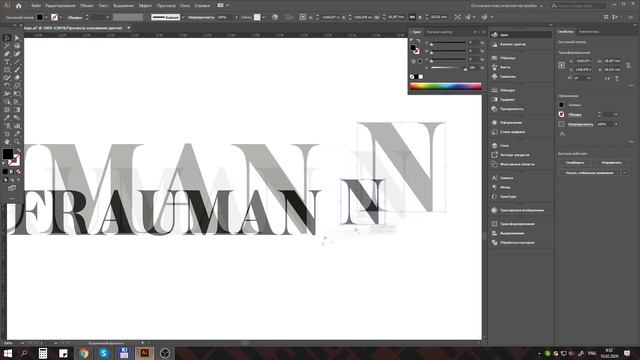Select the Shape Builder tool
This screenshot has height=360, width=640.
pyautogui.click(x=7, y=102)
